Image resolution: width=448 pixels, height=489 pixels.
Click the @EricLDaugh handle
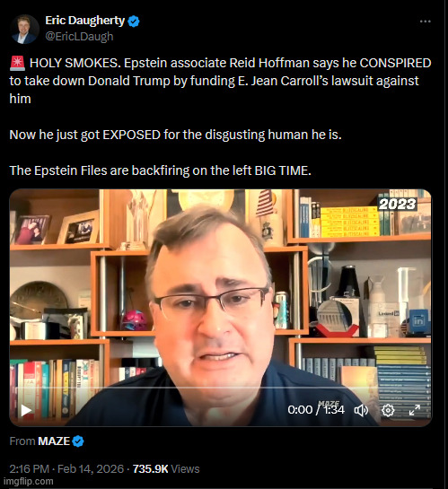[79, 37]
